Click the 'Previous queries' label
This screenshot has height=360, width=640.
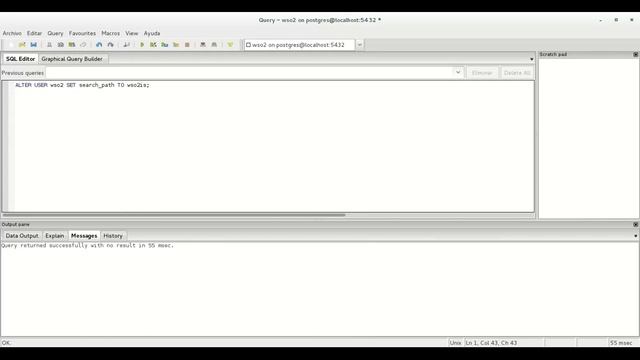23,73
